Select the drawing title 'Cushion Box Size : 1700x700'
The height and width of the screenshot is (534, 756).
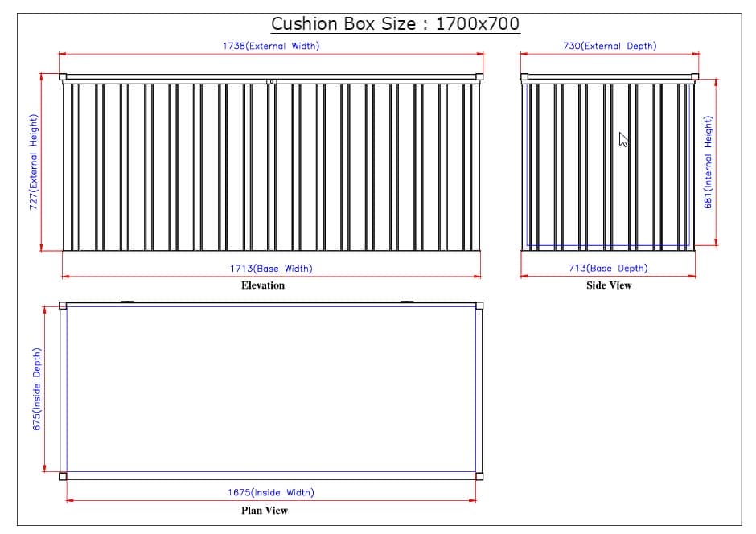pos(398,23)
